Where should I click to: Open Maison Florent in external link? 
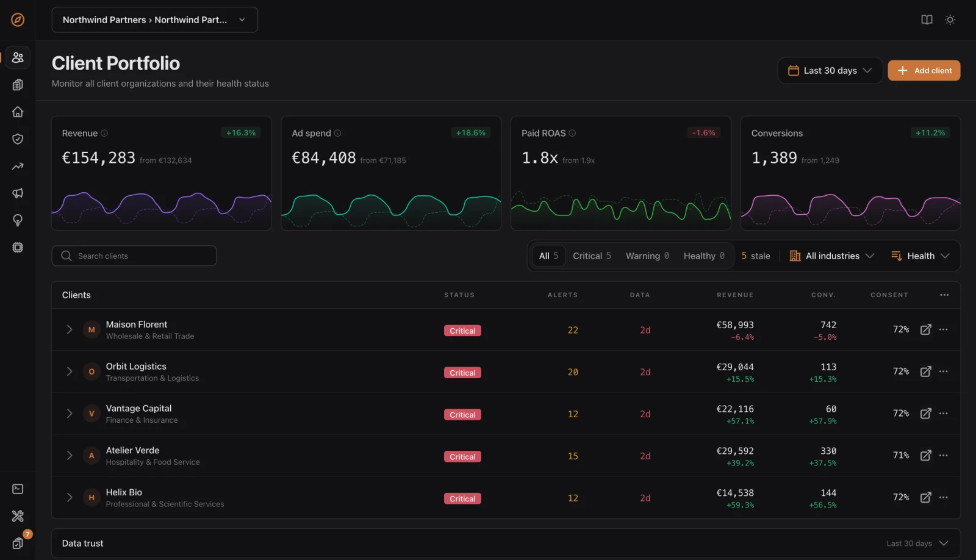[925, 329]
